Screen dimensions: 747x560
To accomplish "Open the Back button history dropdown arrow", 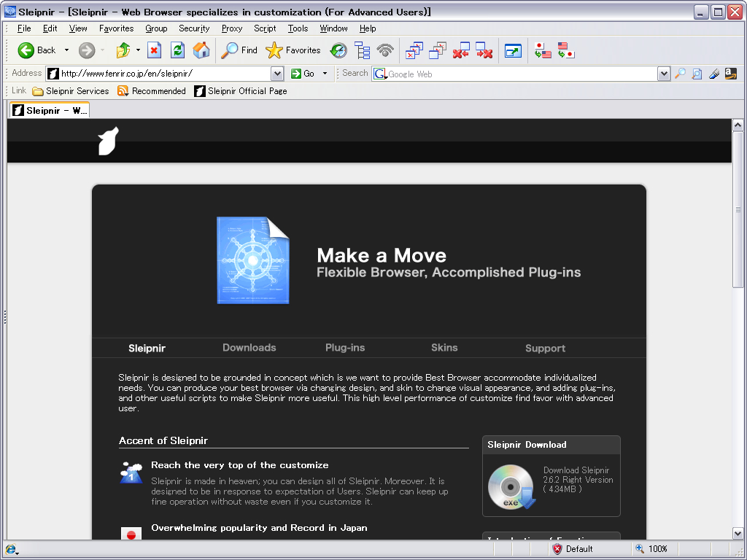I will pos(66,50).
